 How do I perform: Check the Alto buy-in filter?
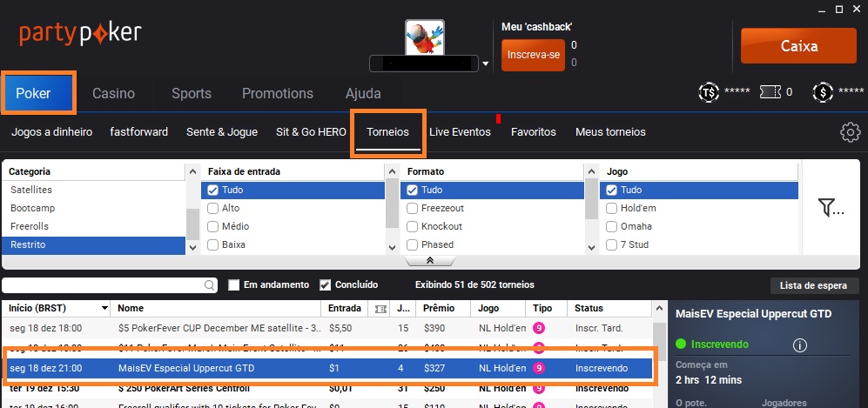coord(212,209)
